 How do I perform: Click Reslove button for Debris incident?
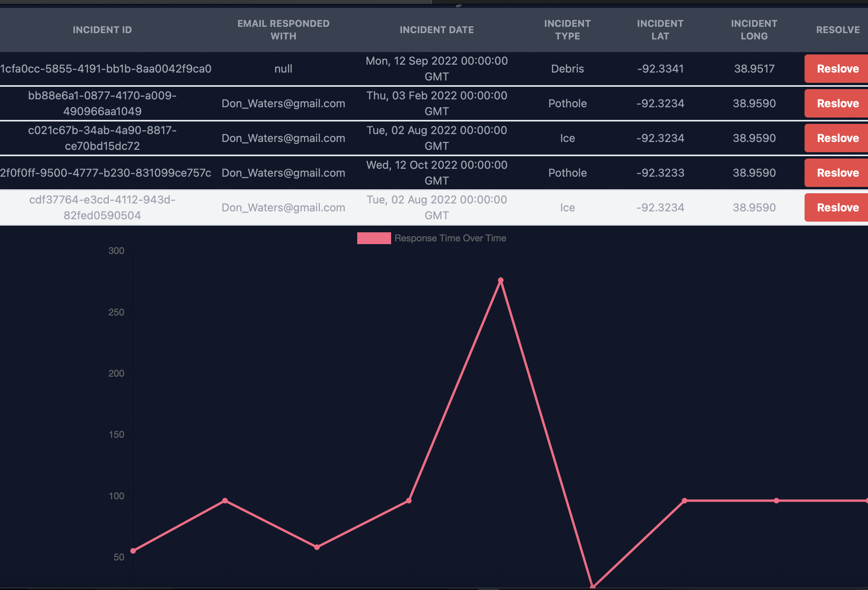[x=837, y=69]
